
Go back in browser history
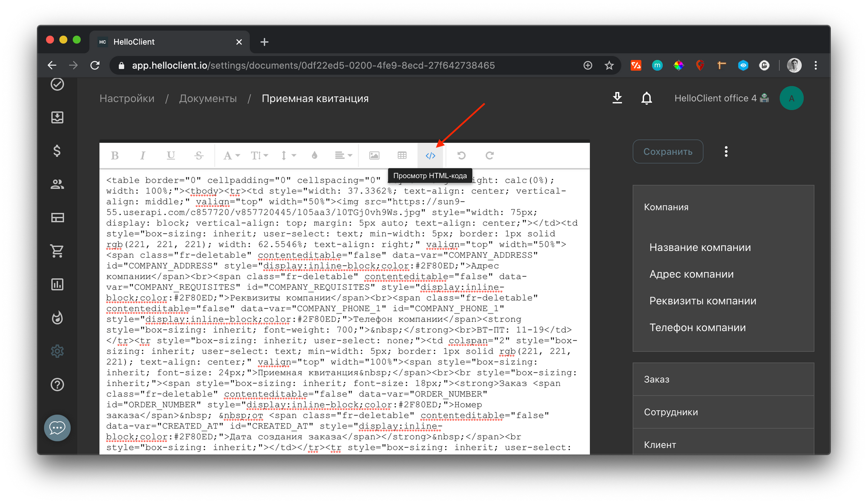click(52, 65)
